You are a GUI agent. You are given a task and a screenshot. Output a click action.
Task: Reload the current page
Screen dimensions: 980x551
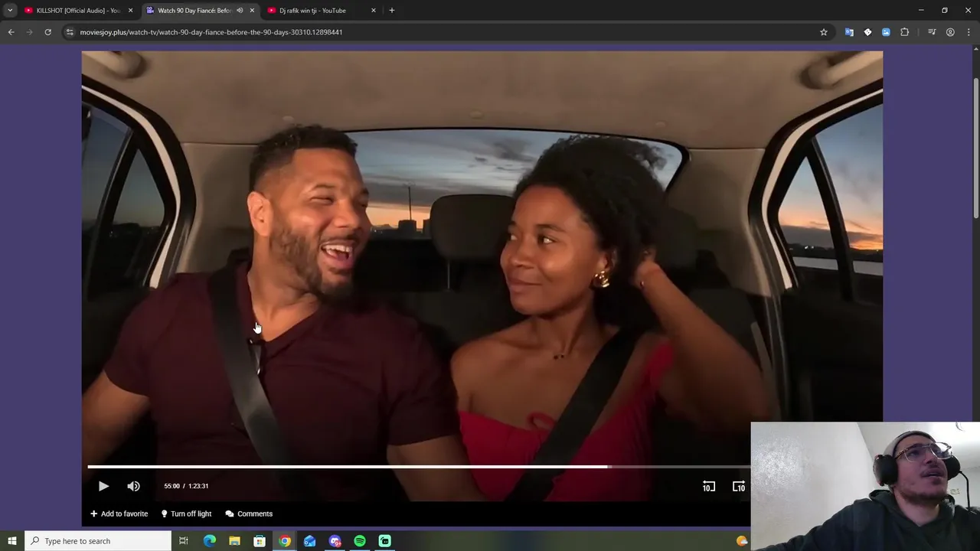tap(47, 32)
